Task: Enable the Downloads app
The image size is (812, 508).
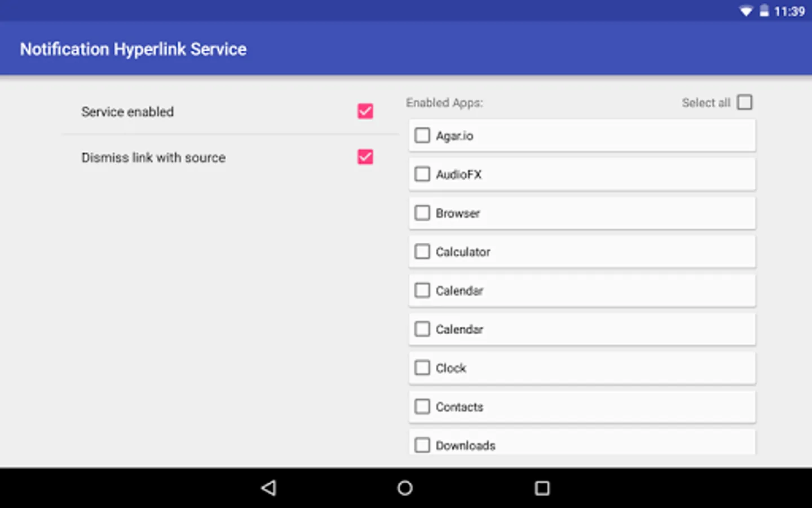Action: (422, 445)
